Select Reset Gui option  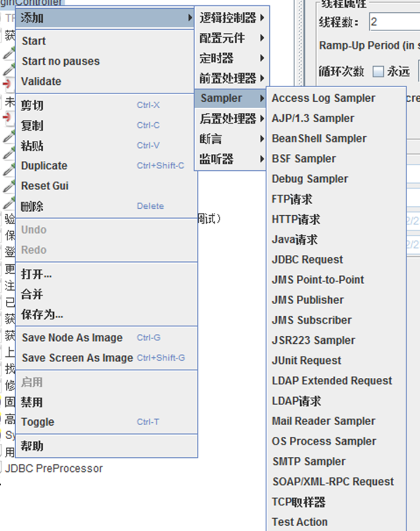(106, 185)
